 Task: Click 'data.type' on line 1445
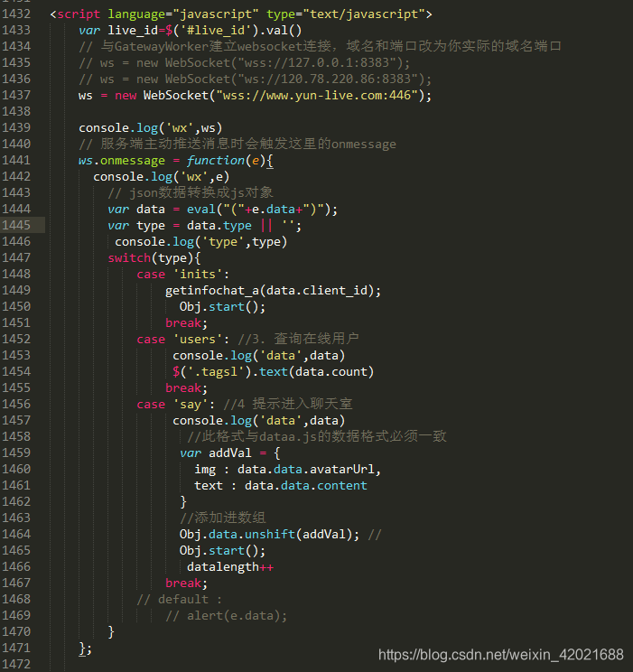[x=219, y=226]
